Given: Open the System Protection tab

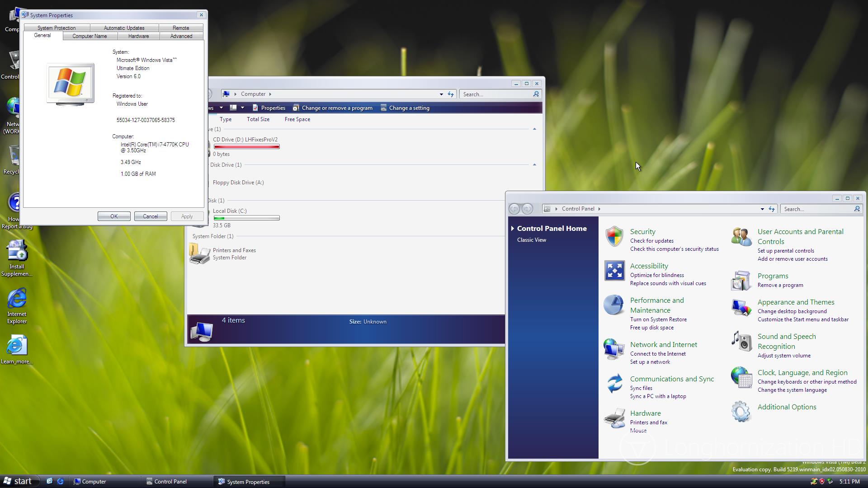Looking at the screenshot, I should point(57,28).
